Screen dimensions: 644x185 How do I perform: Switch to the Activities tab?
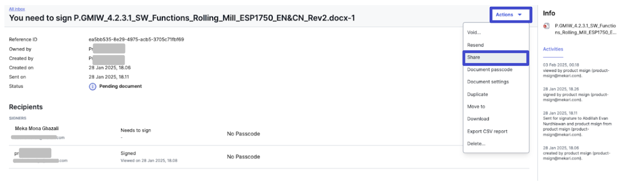(x=553, y=49)
